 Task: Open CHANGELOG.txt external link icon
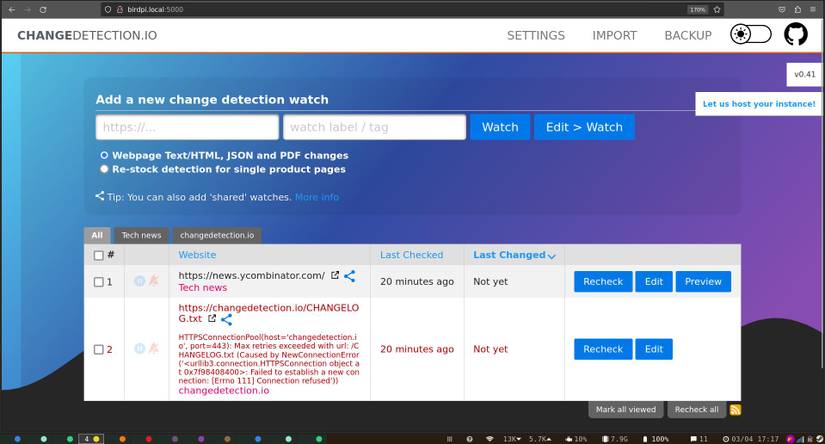(212, 318)
